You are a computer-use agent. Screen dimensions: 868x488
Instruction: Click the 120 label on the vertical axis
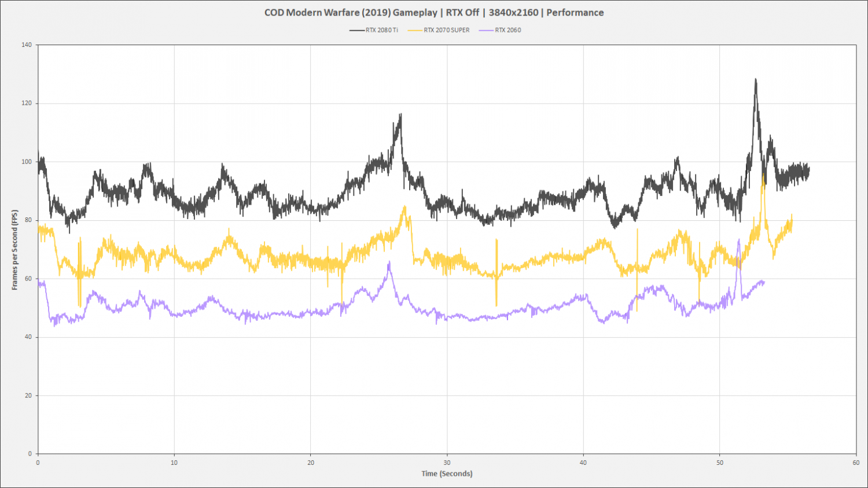click(x=27, y=103)
